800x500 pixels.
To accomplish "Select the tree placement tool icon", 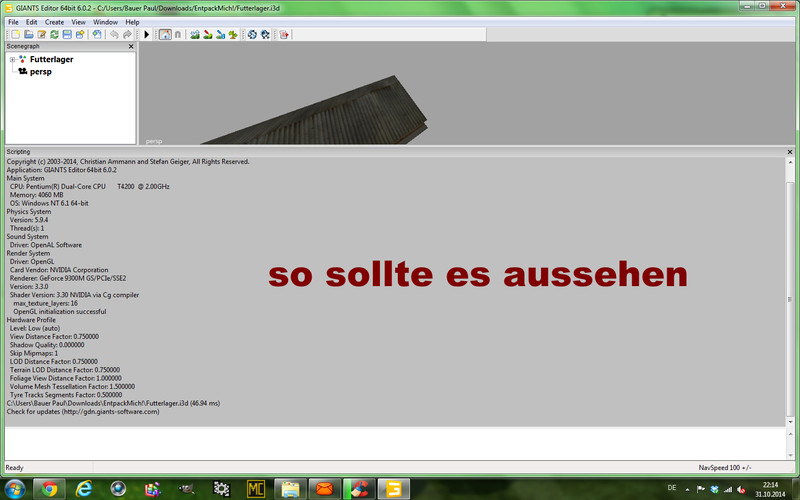I will point(233,34).
